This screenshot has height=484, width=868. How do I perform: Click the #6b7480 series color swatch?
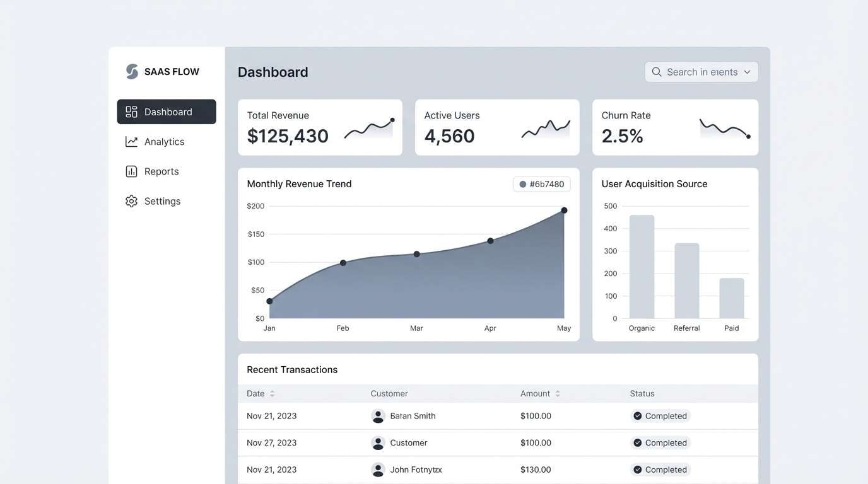[x=522, y=184]
